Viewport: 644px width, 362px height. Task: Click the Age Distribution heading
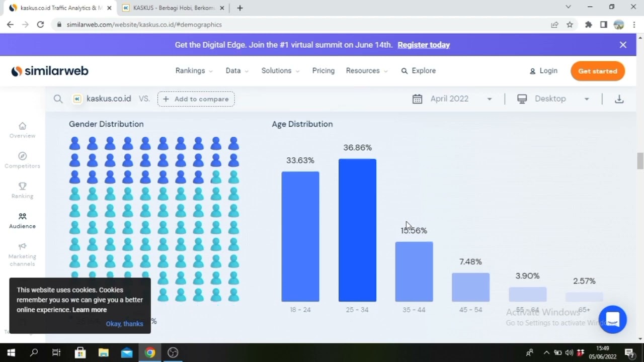pyautogui.click(x=302, y=124)
